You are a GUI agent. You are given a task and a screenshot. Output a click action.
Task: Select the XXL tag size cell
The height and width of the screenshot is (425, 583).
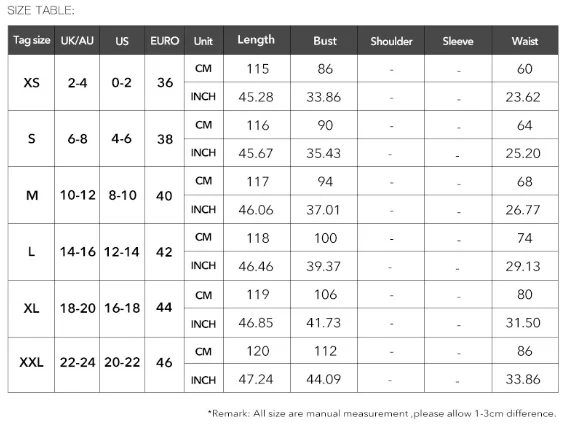pyautogui.click(x=31, y=362)
